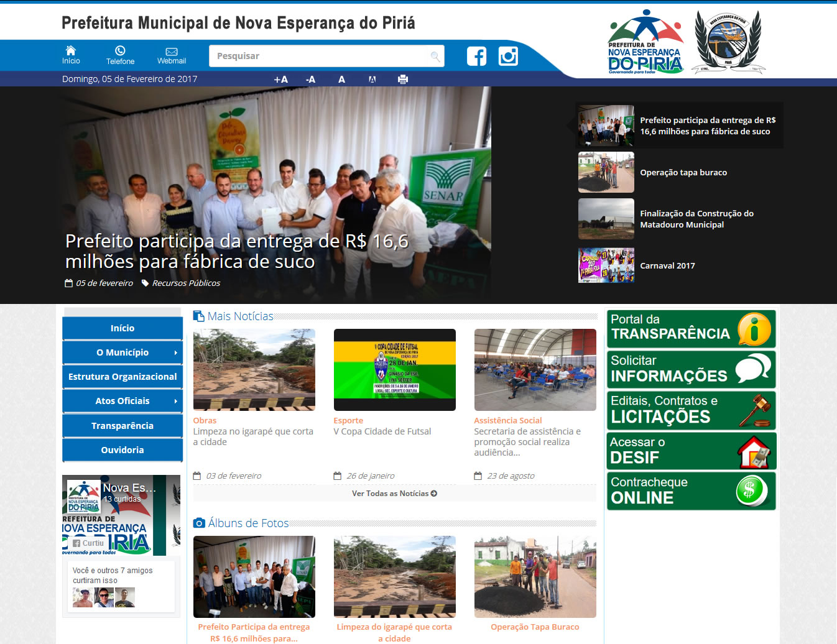837x644 pixels.
Task: Click the calendar icon beside 05 de fevereiro
Action: (69, 283)
